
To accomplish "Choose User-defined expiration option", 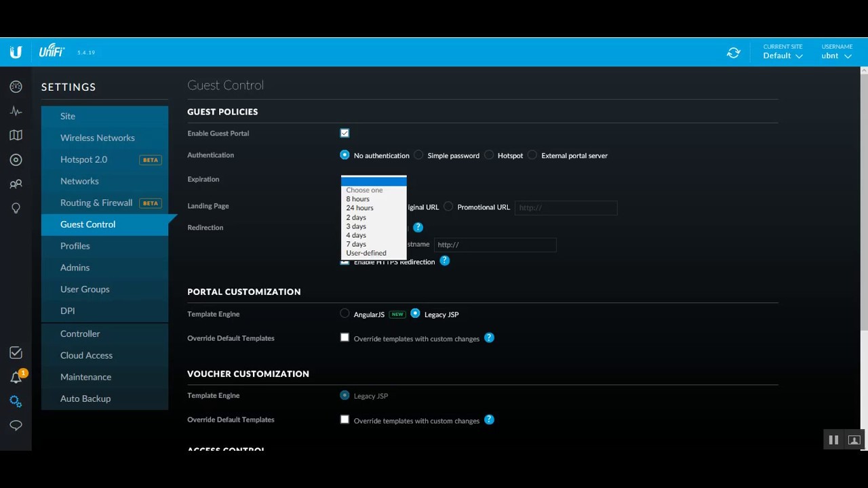I will pyautogui.click(x=374, y=253).
